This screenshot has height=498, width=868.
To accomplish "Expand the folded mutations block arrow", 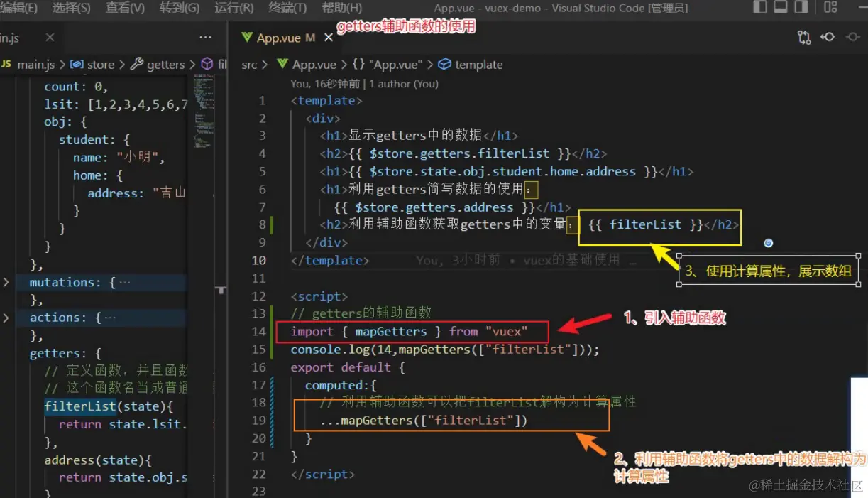I will (6, 283).
